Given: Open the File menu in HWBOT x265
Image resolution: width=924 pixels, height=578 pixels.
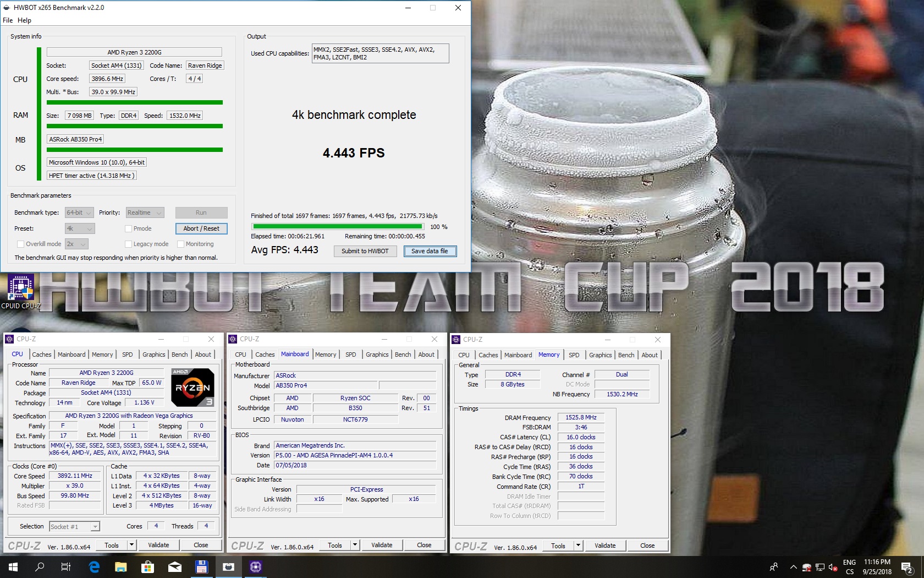Looking at the screenshot, I should tap(8, 20).
